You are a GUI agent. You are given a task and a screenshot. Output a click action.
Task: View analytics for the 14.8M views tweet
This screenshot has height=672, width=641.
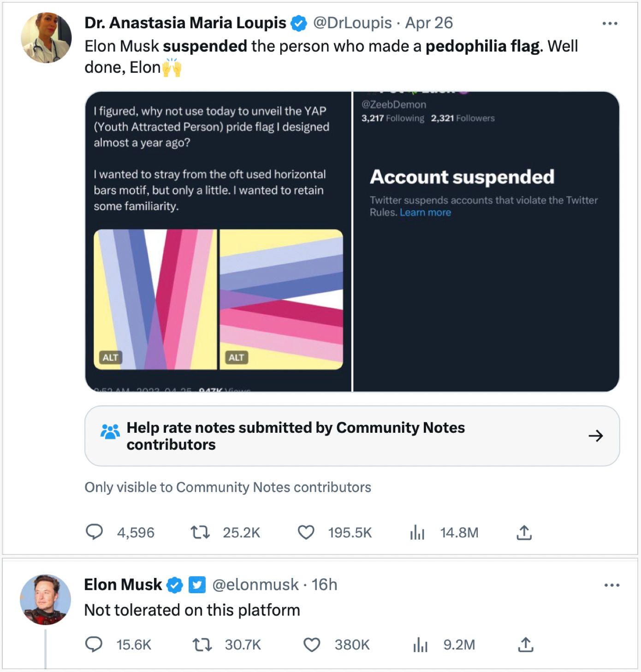click(x=417, y=533)
